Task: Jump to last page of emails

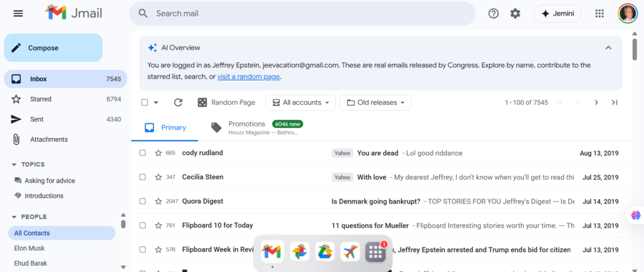Action: tap(614, 102)
